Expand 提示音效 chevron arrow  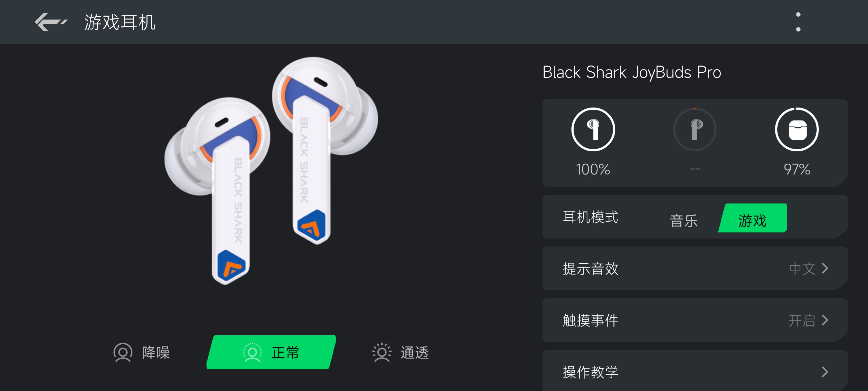(825, 268)
